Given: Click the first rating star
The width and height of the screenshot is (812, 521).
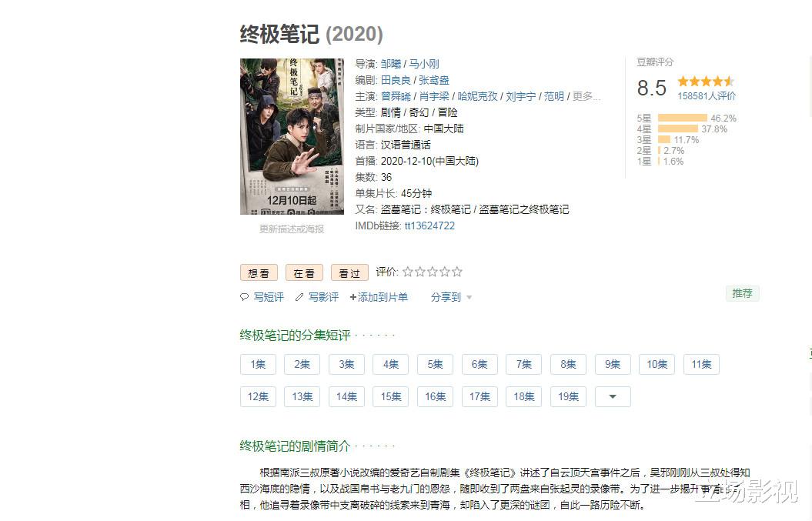Looking at the screenshot, I should (x=408, y=272).
